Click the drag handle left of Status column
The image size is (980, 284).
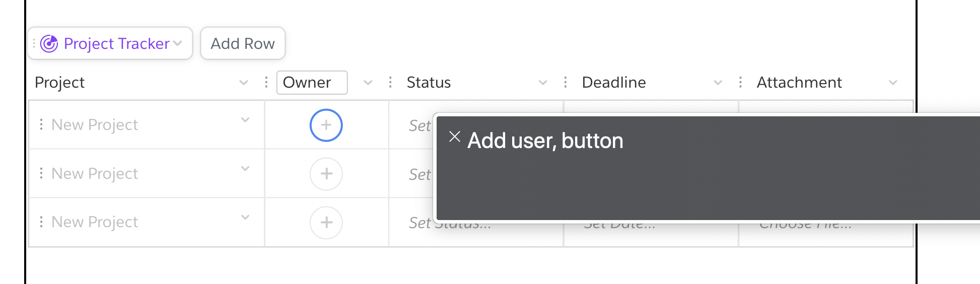coord(390,82)
